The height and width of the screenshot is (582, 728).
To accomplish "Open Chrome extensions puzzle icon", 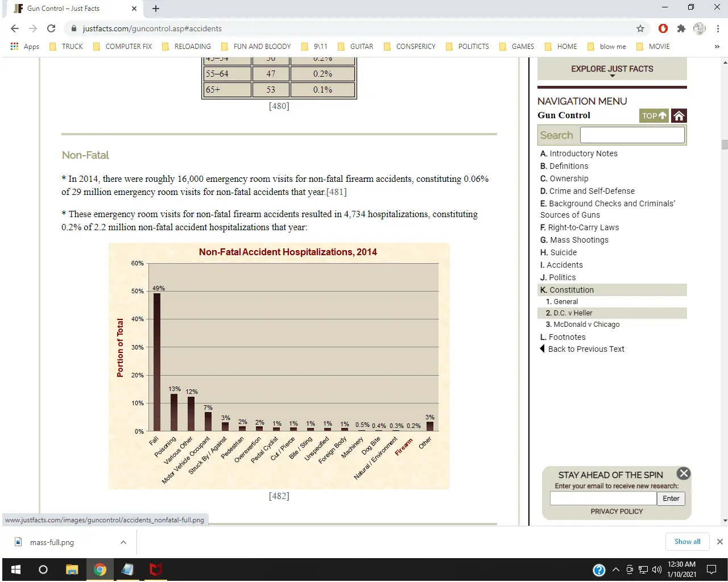I will (x=681, y=28).
